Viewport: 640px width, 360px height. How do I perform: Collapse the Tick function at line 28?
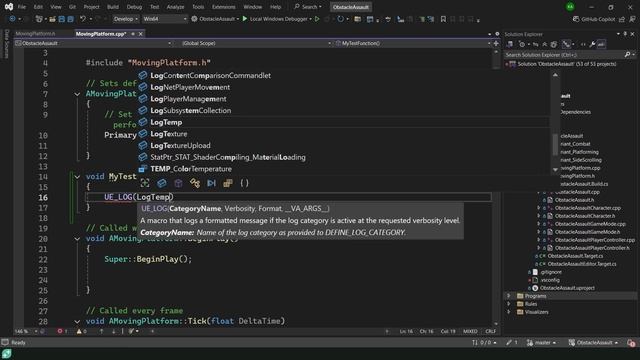point(77,322)
